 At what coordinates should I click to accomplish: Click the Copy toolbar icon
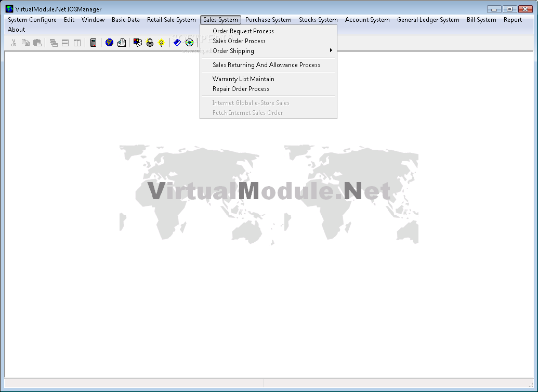click(x=26, y=43)
